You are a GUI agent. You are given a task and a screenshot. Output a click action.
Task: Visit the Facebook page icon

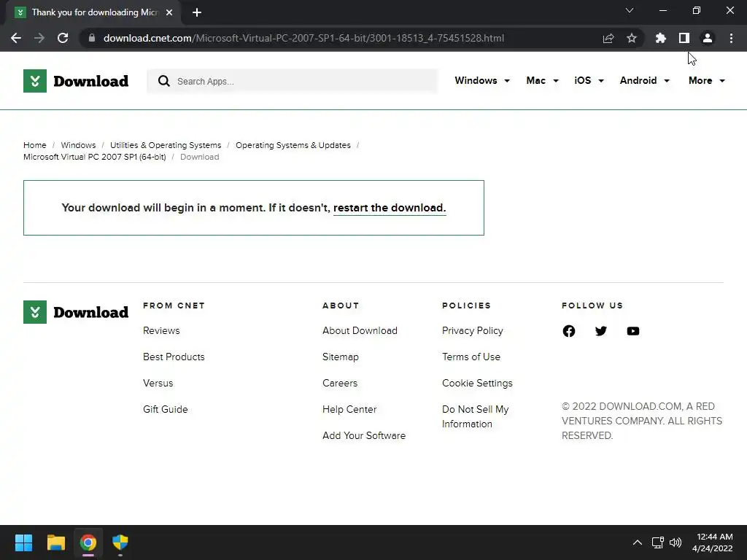click(x=569, y=331)
